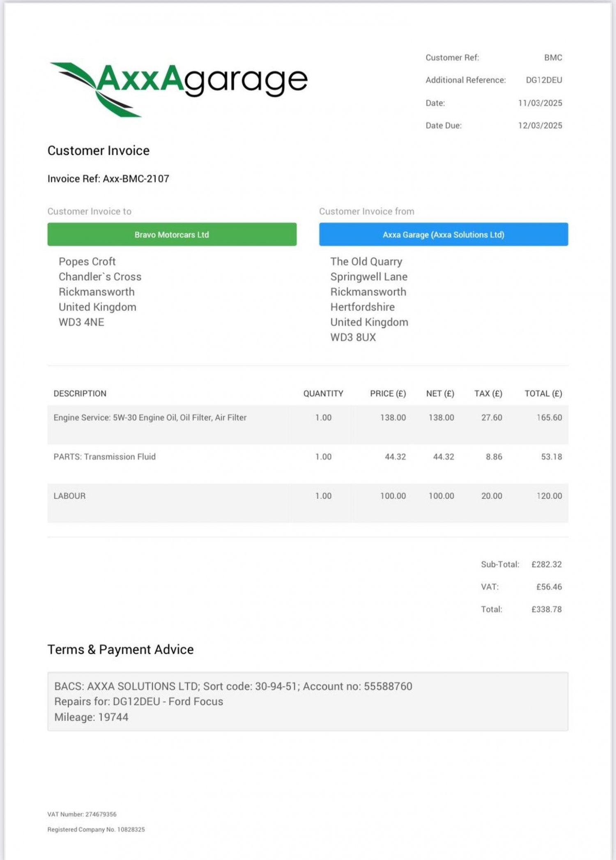Viewport: 616px width, 860px height.
Task: Select the PARTS: Transmission Fluid row
Action: click(308, 464)
